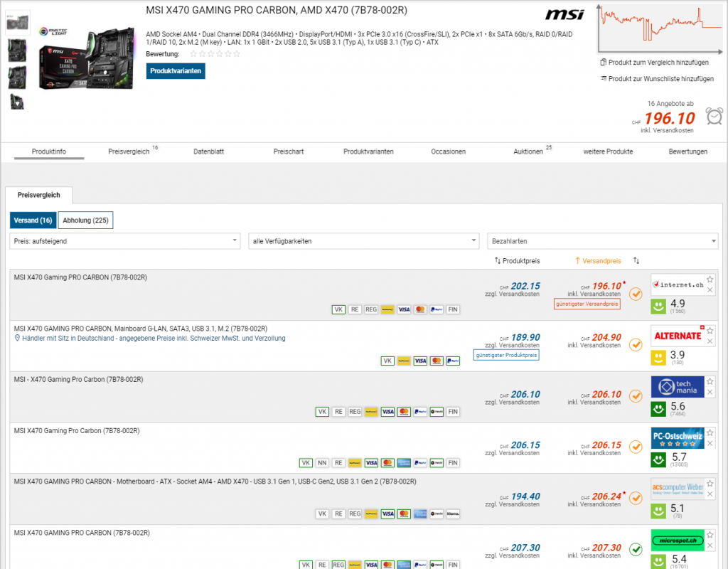The image size is (728, 569).
Task: Select the Versand (16) option
Action: click(x=33, y=220)
